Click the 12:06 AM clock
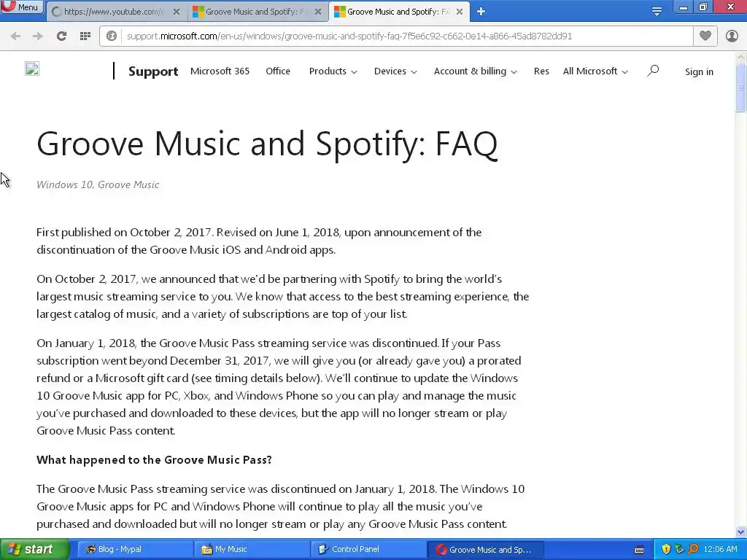 pyautogui.click(x=720, y=550)
